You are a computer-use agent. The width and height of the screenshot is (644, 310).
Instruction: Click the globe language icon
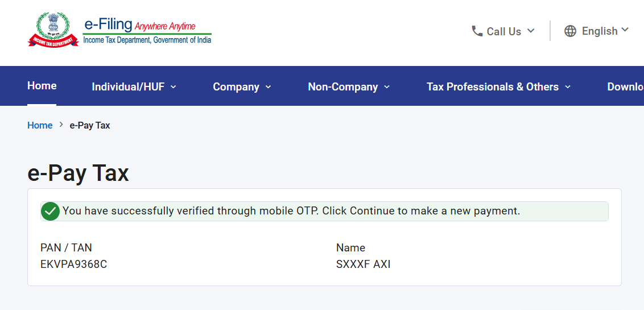(x=570, y=31)
